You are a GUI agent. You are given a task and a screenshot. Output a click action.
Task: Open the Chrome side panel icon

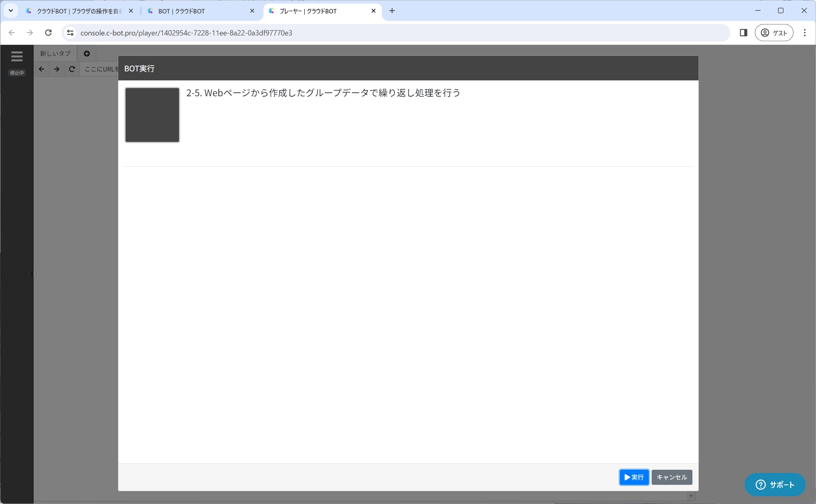[x=743, y=33]
